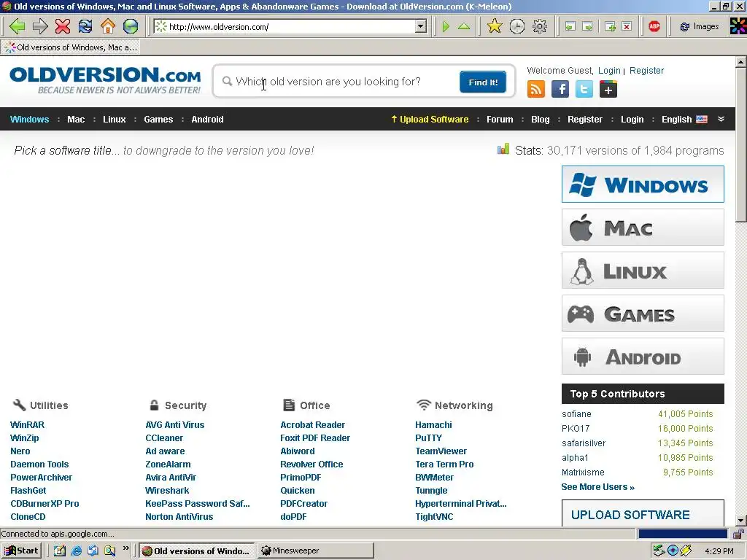Reload the page with refresh icon
This screenshot has height=560, width=747.
[85, 26]
